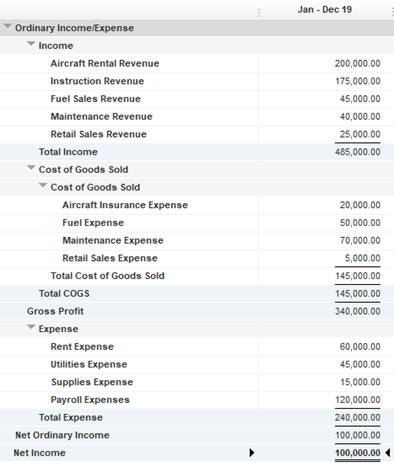Viewport: 394px width, 467px height.
Task: Select the Supplies Expense row
Action: point(197,382)
